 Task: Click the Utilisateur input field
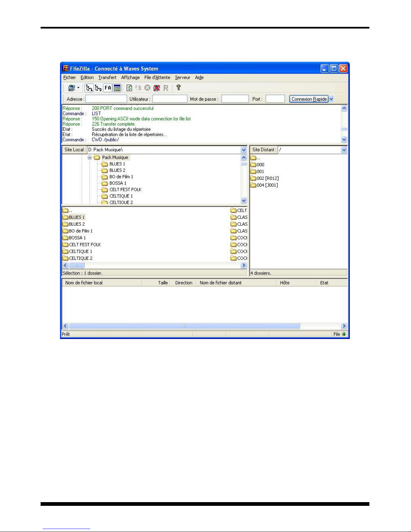(170, 99)
